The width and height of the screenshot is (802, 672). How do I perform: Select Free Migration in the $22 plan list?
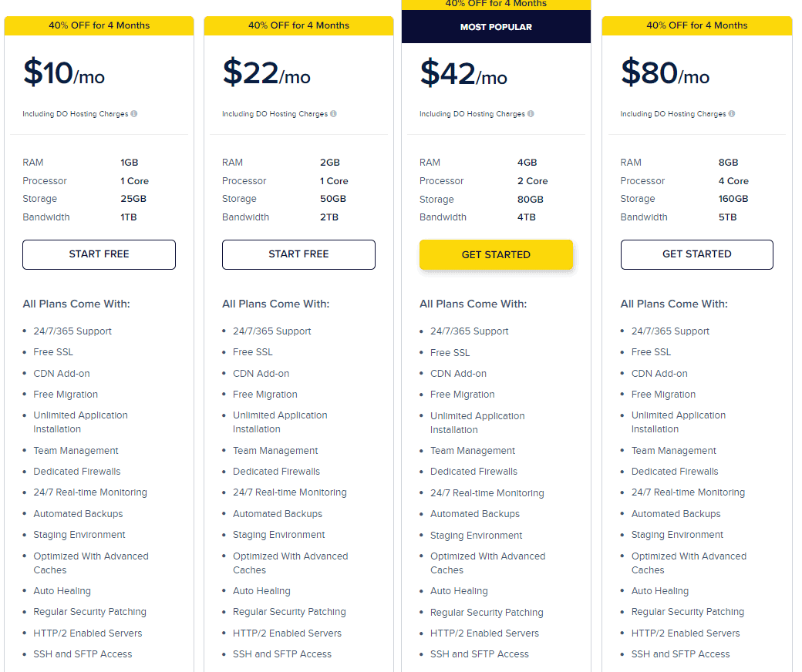coord(265,394)
